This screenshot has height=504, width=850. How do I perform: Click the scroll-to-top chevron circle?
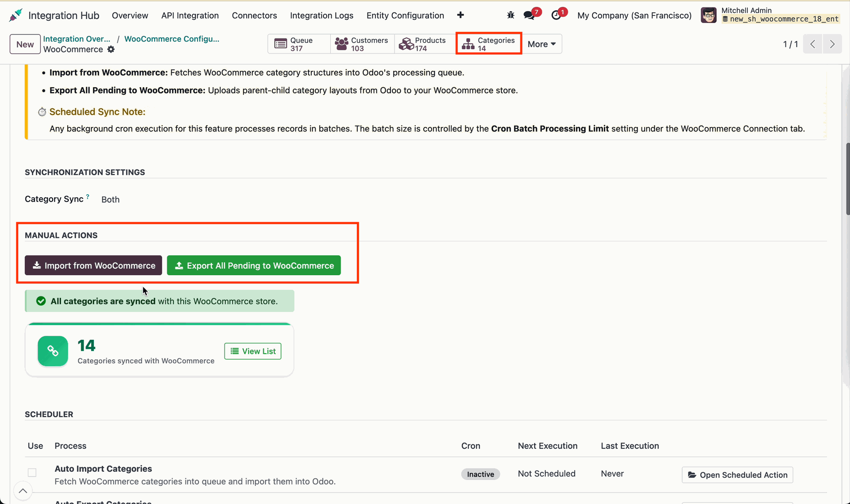(23, 491)
